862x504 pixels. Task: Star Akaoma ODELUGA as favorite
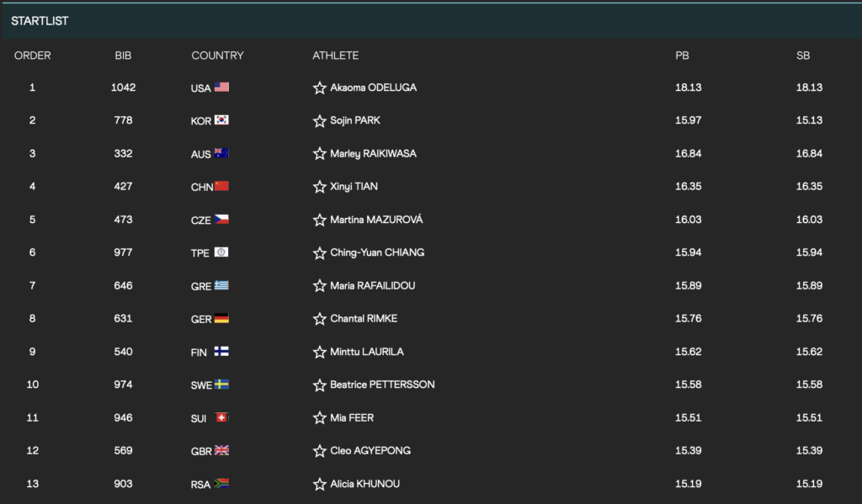pyautogui.click(x=320, y=88)
